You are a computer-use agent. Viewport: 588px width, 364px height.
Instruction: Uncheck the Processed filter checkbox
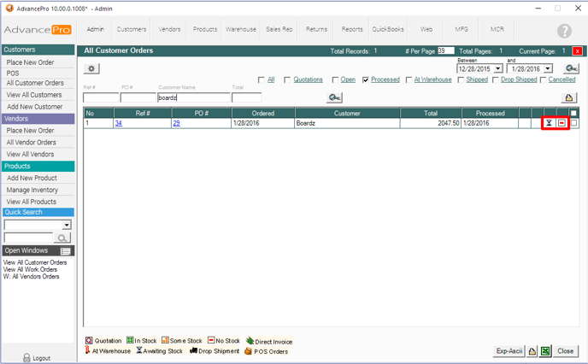pyautogui.click(x=366, y=79)
